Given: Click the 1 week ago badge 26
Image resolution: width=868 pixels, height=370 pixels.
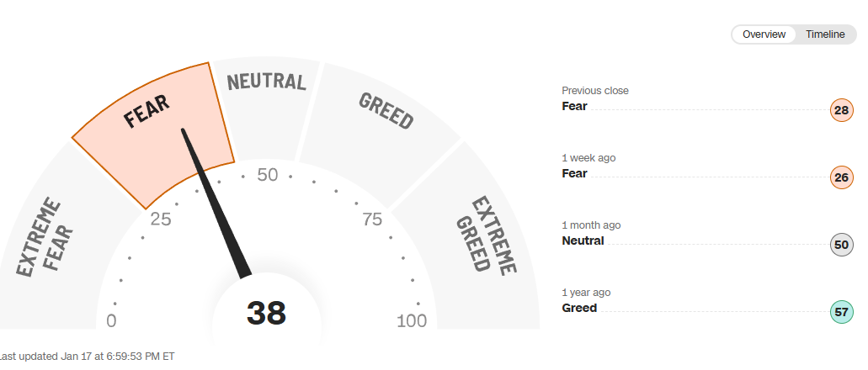Looking at the screenshot, I should point(841,177).
